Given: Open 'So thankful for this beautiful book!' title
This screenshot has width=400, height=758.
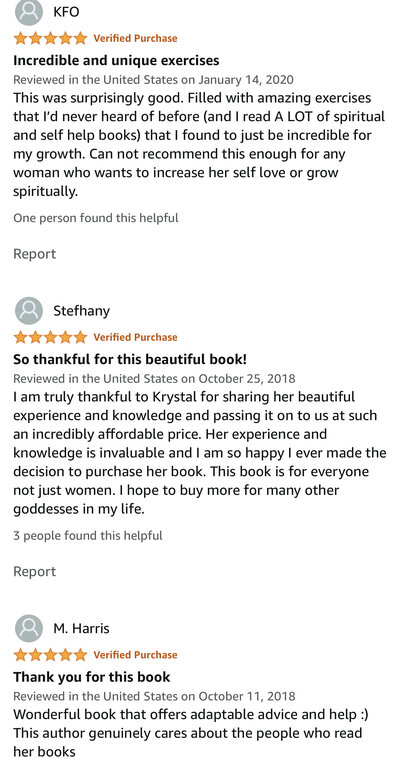Looking at the screenshot, I should (130, 359).
